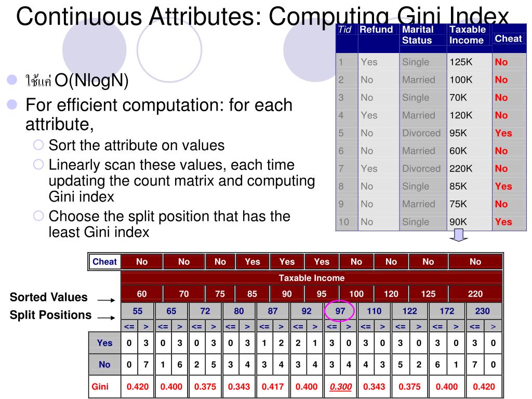Select the 220K taxable income cell
Screen dimensions: 532x399
click(461, 168)
